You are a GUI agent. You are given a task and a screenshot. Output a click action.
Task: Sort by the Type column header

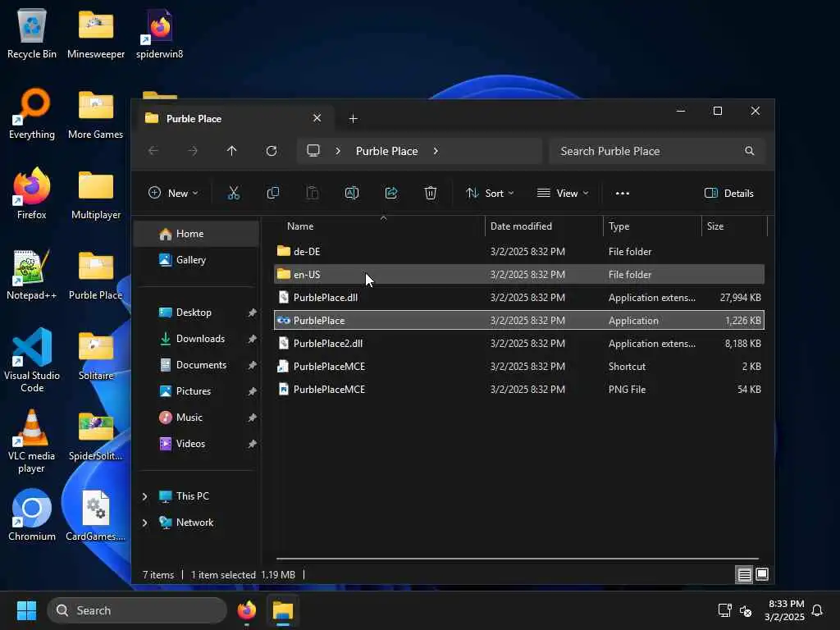pos(652,226)
